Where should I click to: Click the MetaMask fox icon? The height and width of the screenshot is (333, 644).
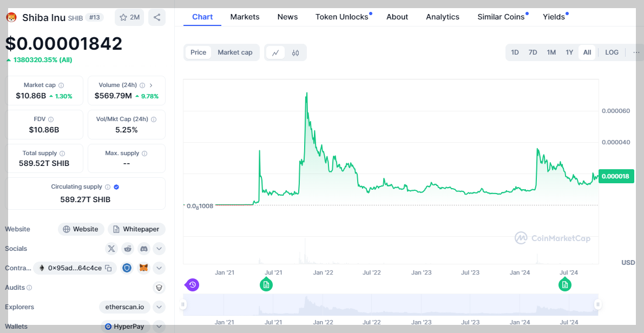pos(144,268)
